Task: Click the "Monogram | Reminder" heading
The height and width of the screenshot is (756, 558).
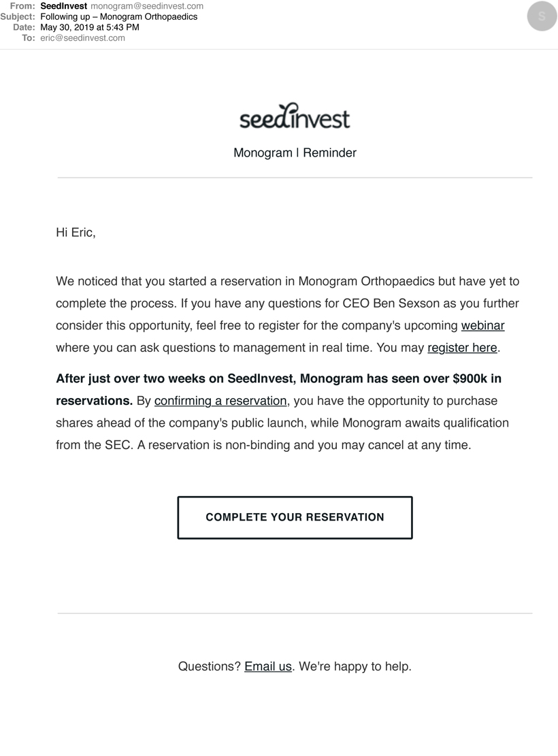Action: (x=295, y=152)
